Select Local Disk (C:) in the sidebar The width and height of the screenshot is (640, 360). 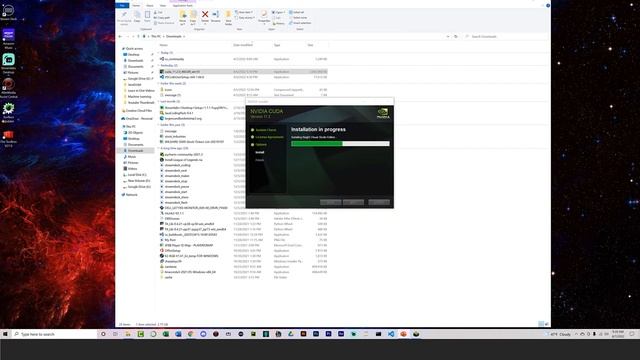pyautogui.click(x=137, y=175)
